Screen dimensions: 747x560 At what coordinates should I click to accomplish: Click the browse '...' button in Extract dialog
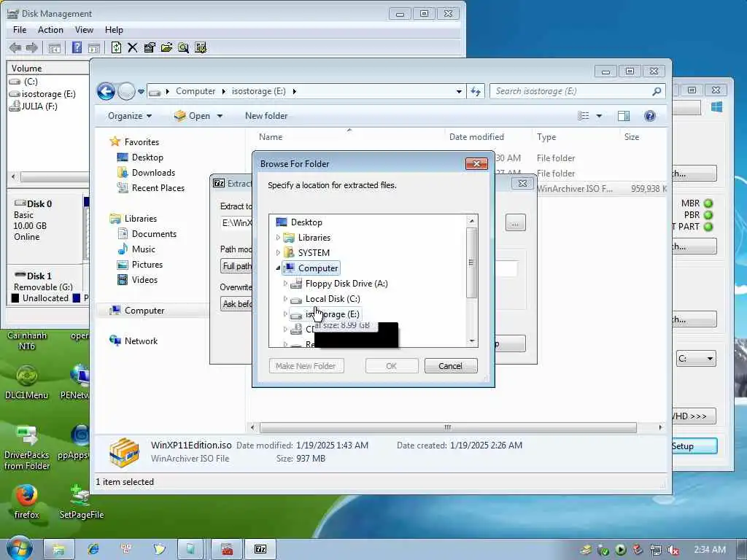coord(516,222)
